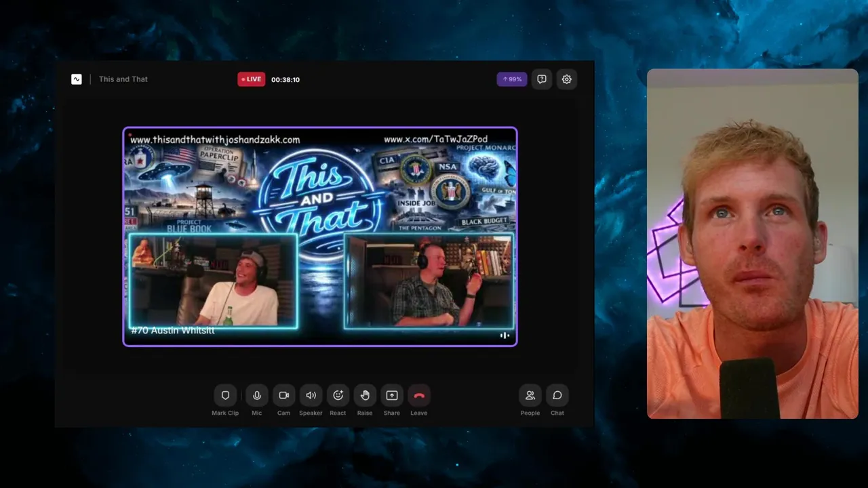868x488 pixels.
Task: Click the app logo icon top left
Action: pos(77,79)
